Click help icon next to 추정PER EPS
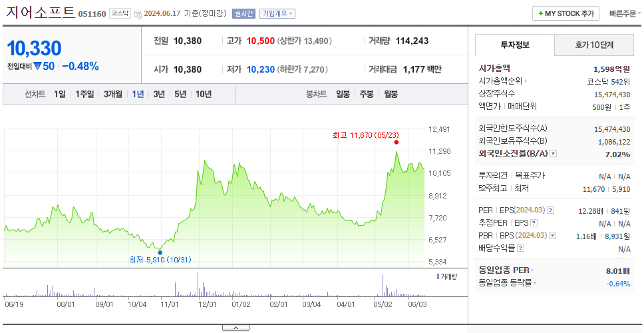The image size is (644, 333). pos(534,223)
